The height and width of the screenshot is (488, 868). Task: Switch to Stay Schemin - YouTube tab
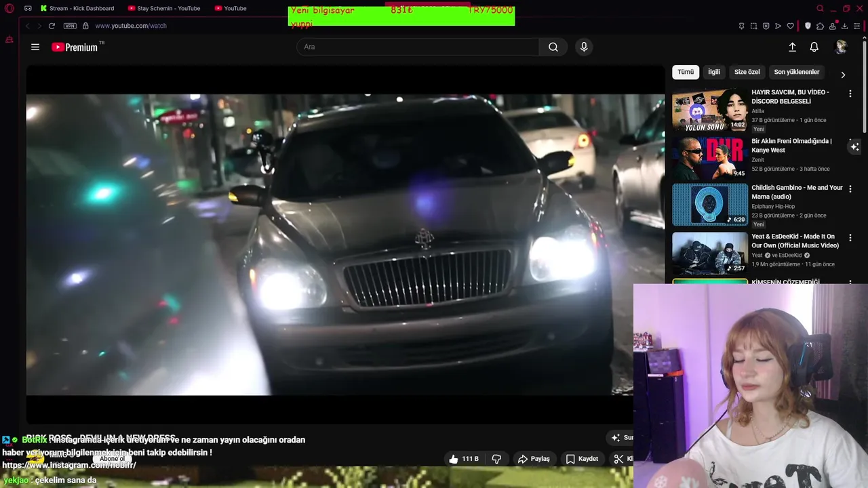coord(165,8)
